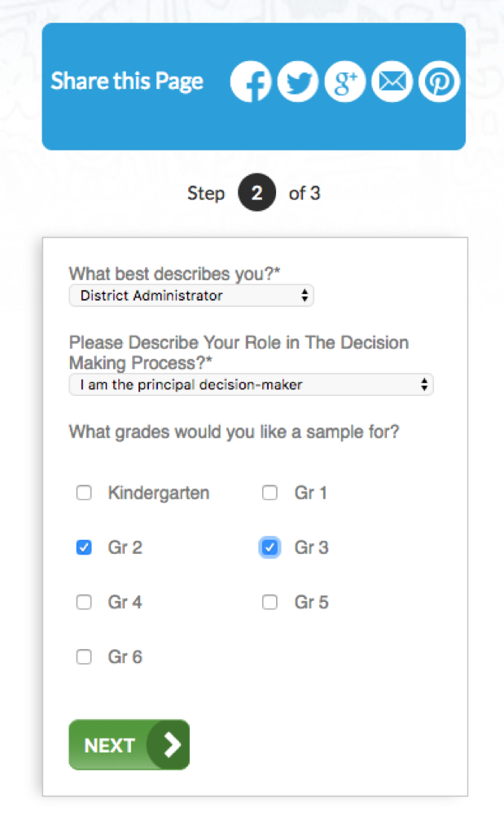Click the arrow on the NEXT button

(x=172, y=744)
